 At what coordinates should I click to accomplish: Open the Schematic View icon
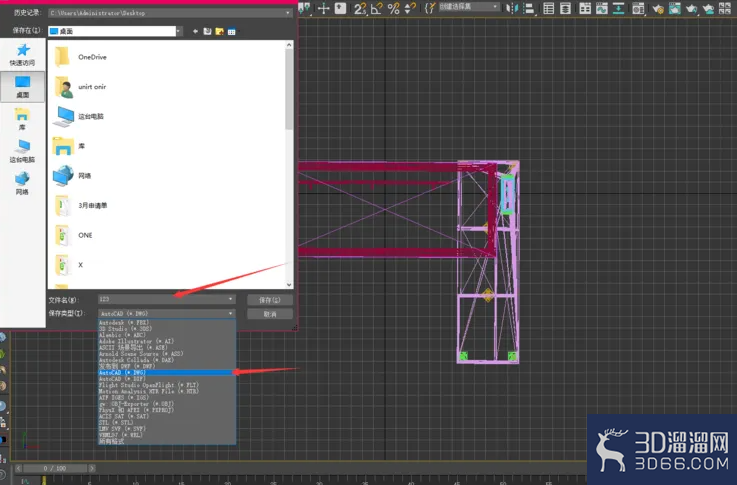pyautogui.click(x=619, y=8)
